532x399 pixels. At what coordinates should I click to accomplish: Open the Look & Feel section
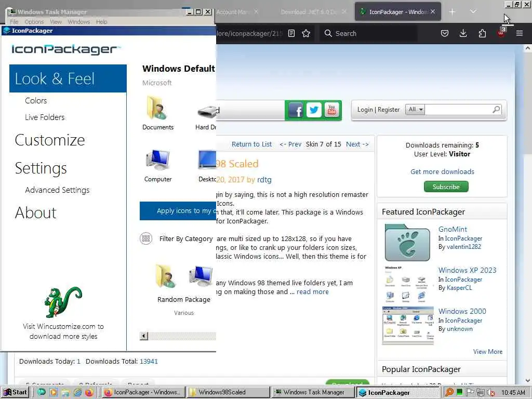click(x=68, y=78)
